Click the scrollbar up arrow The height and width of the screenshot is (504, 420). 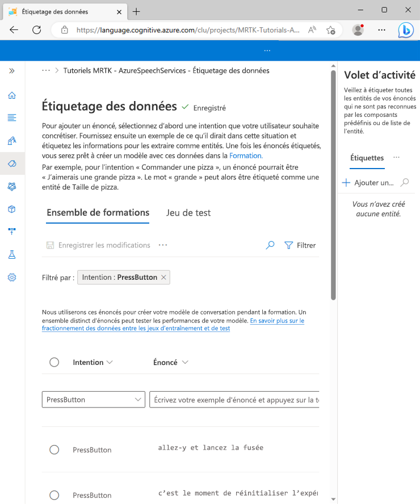point(333,66)
